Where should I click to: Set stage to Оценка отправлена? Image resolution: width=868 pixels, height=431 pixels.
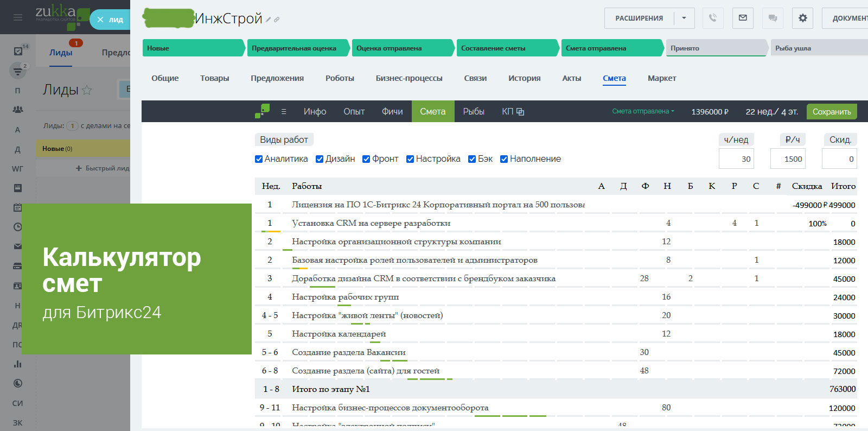pos(403,48)
